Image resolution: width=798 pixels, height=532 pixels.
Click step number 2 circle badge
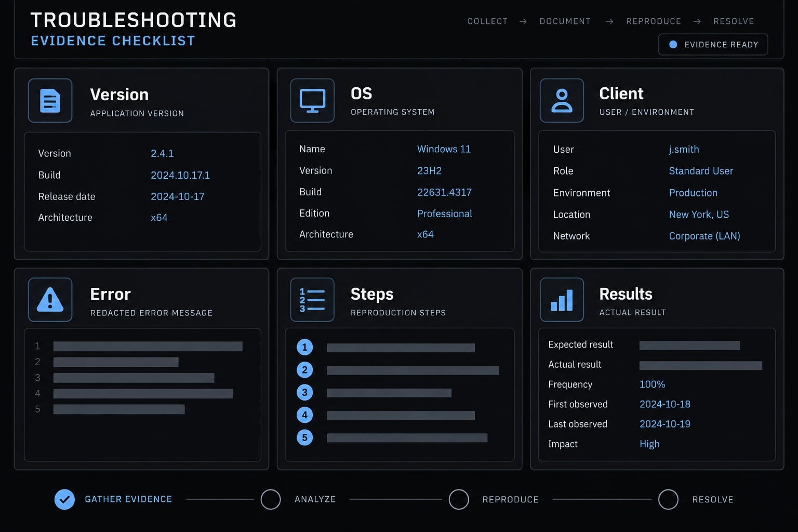304,370
